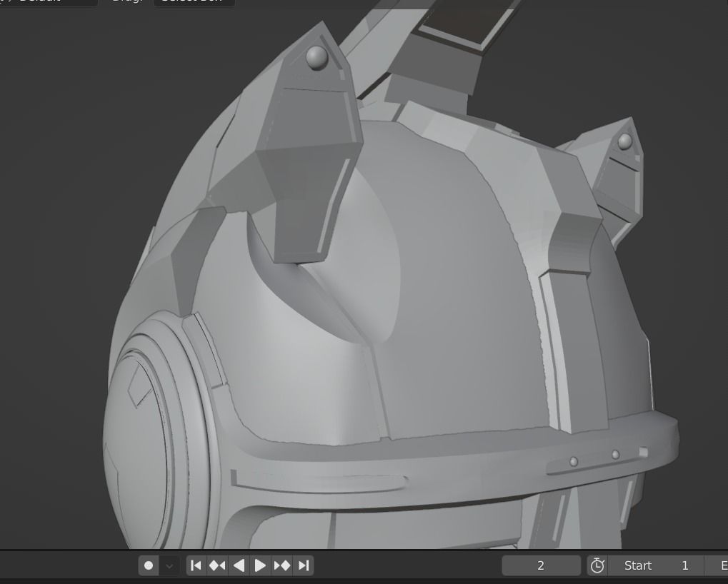
Task: Click the current frame field showing 2
Action: point(541,565)
